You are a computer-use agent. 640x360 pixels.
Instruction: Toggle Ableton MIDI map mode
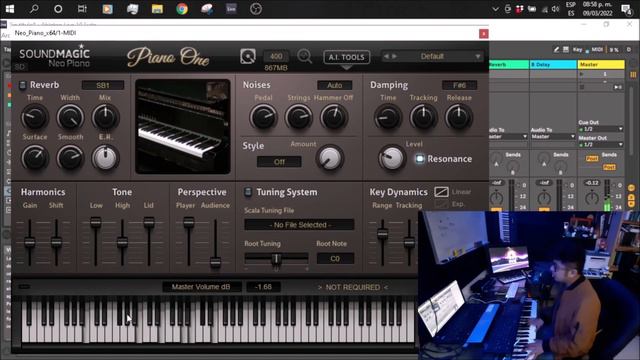(x=597, y=49)
